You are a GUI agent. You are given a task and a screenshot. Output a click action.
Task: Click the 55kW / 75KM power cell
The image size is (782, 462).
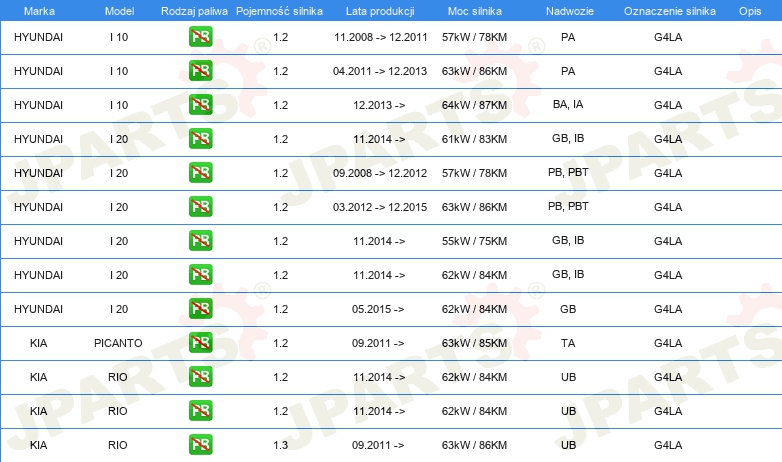click(x=474, y=241)
